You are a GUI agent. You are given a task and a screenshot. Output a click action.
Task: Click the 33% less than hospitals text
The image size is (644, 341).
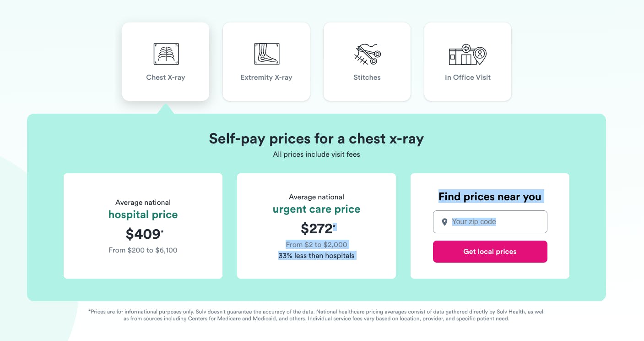tap(316, 256)
